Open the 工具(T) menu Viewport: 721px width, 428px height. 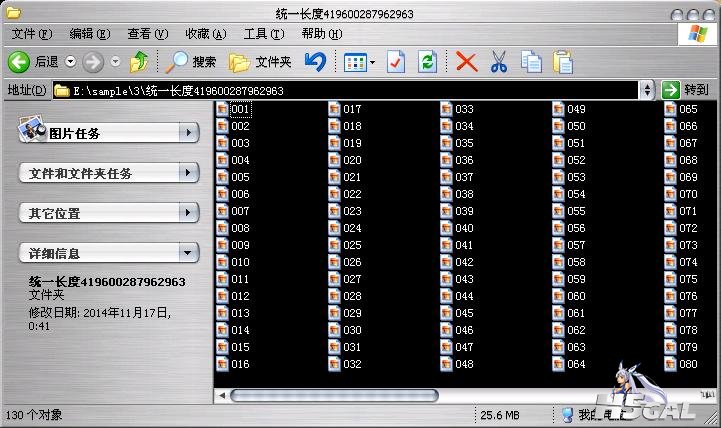(x=264, y=34)
